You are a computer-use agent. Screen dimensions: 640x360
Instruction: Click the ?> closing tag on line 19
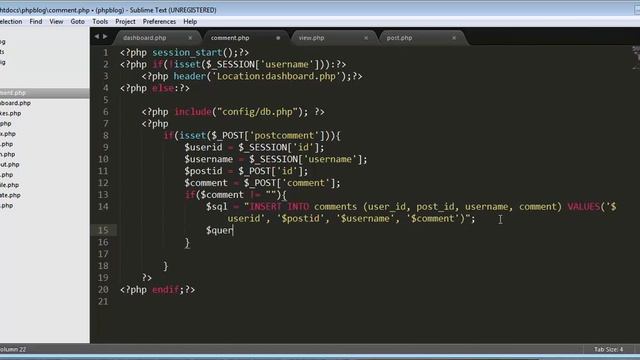(x=147, y=278)
